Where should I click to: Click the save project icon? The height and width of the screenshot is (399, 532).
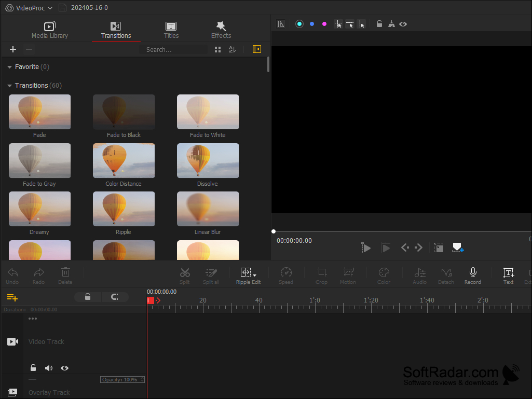pyautogui.click(x=62, y=7)
